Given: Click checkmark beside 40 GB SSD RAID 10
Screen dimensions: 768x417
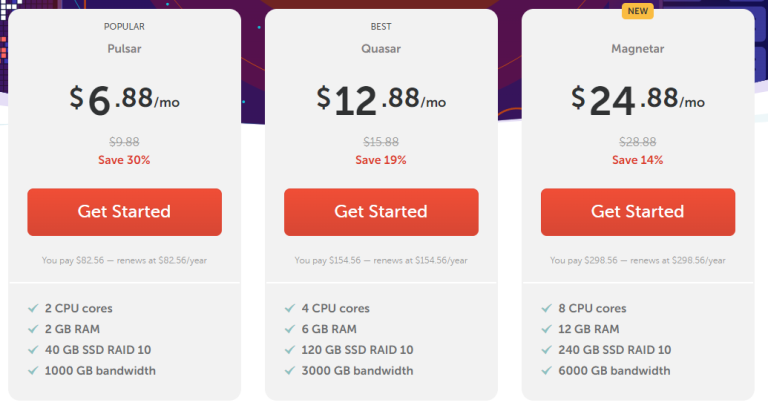Looking at the screenshot, I should [x=33, y=350].
